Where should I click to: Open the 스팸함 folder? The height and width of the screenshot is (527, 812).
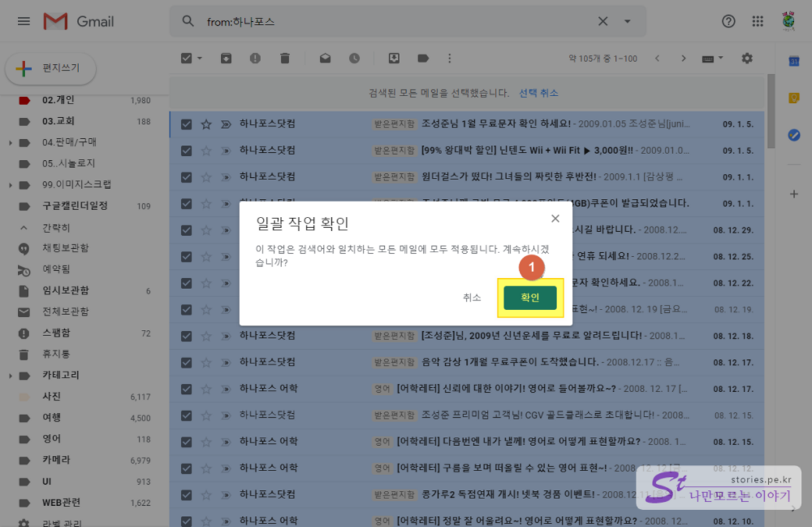pos(56,333)
